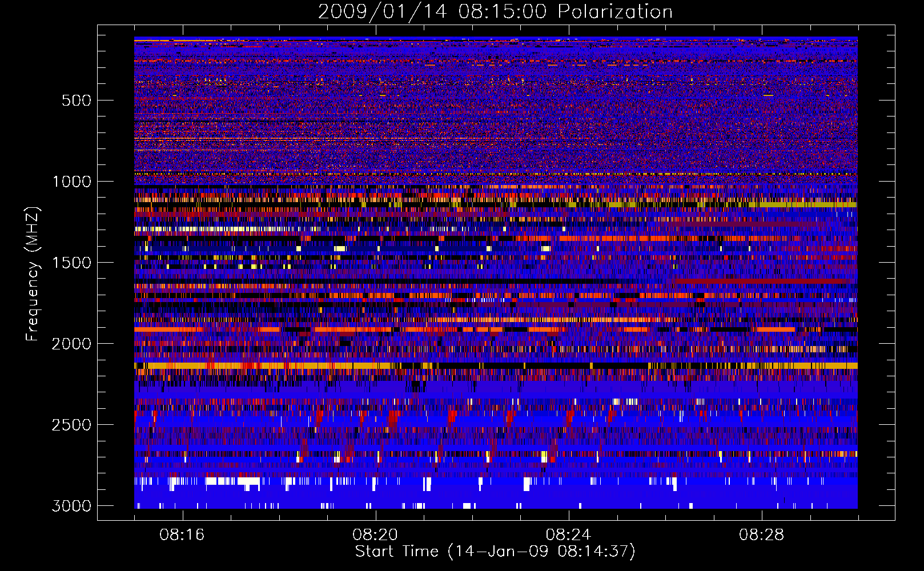The height and width of the screenshot is (571, 924).
Task: Click the 3000 frequency tick label
Action: (x=72, y=506)
